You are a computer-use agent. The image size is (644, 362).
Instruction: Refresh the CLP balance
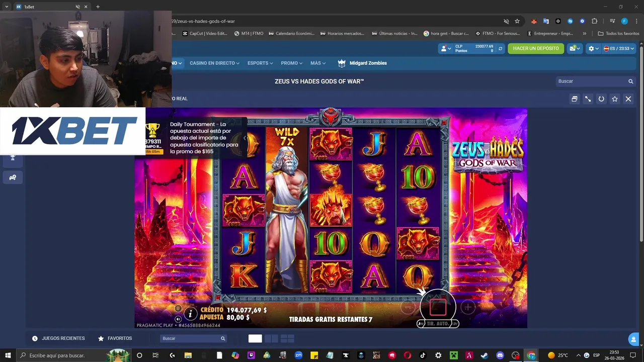[500, 49]
